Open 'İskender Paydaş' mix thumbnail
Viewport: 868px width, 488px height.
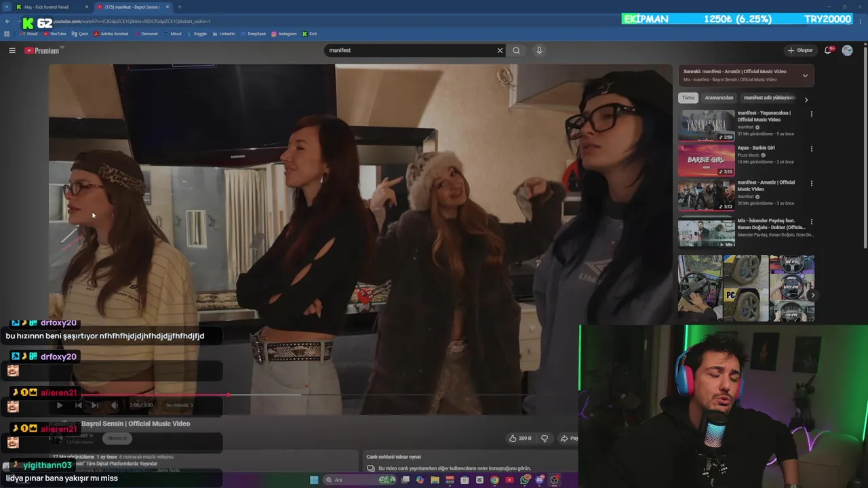coord(707,232)
